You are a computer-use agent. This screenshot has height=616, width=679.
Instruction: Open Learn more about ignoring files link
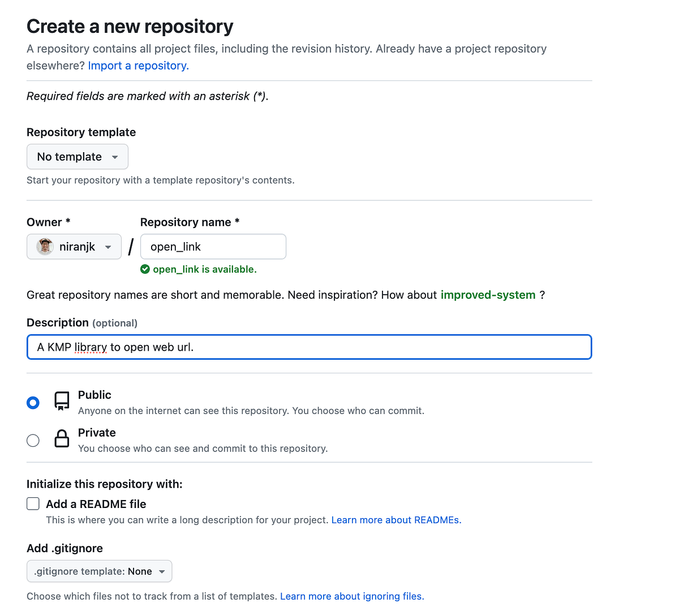pos(351,596)
